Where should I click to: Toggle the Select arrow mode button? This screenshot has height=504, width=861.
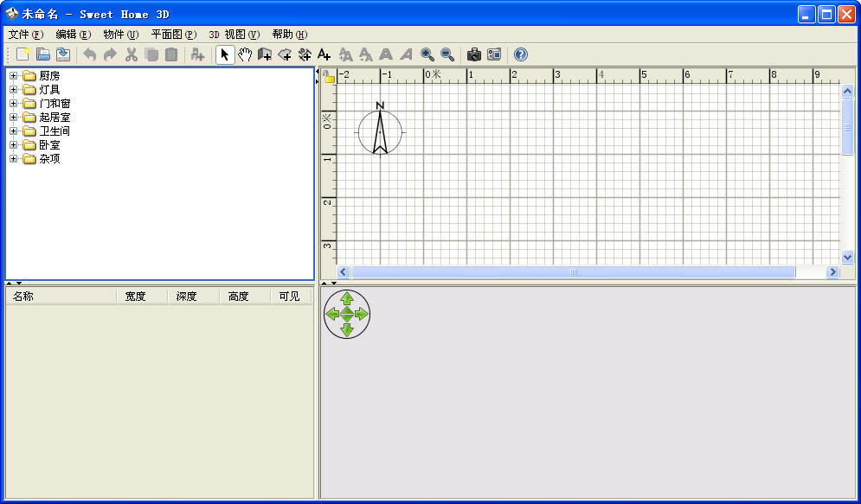(225, 54)
